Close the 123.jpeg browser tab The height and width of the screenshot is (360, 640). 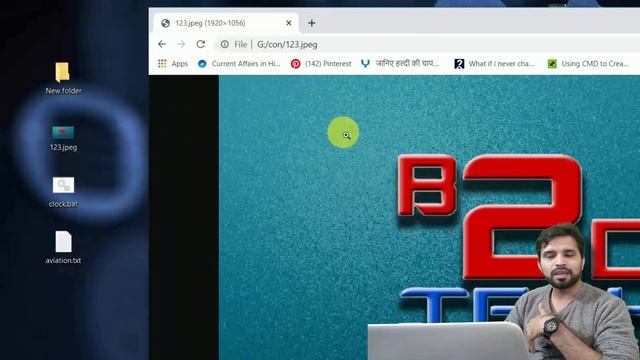289,23
